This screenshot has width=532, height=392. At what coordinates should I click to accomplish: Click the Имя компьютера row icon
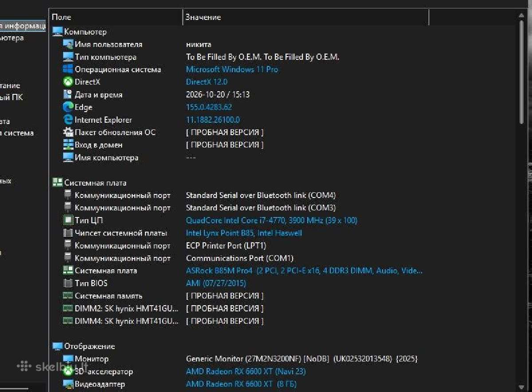tap(68, 157)
